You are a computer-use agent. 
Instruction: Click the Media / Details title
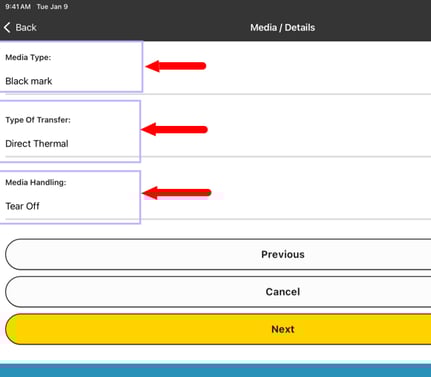coord(282,27)
